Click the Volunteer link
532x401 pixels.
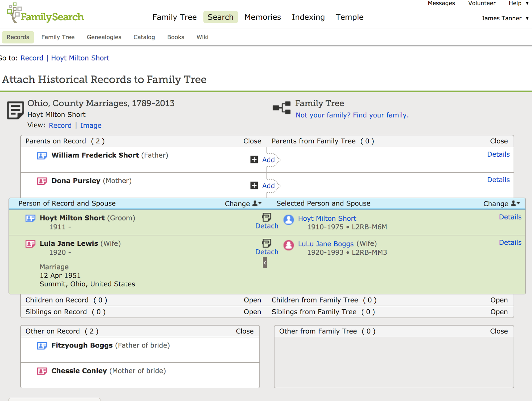482,3
